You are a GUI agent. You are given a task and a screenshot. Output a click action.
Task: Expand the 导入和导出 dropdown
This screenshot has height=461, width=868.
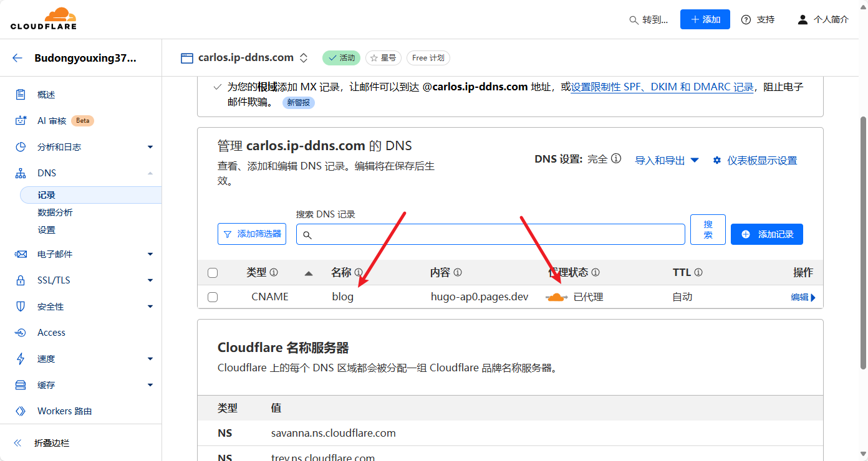(667, 160)
